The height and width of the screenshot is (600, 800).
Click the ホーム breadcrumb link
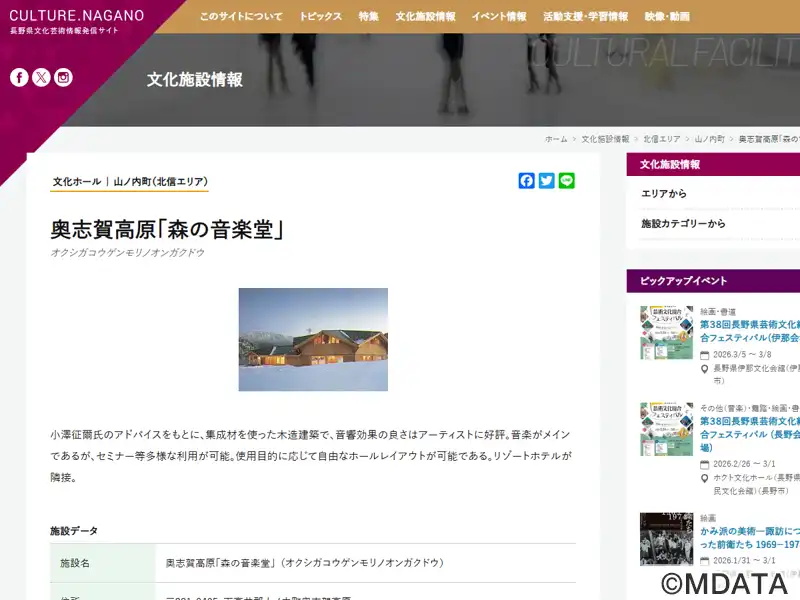pyautogui.click(x=556, y=139)
